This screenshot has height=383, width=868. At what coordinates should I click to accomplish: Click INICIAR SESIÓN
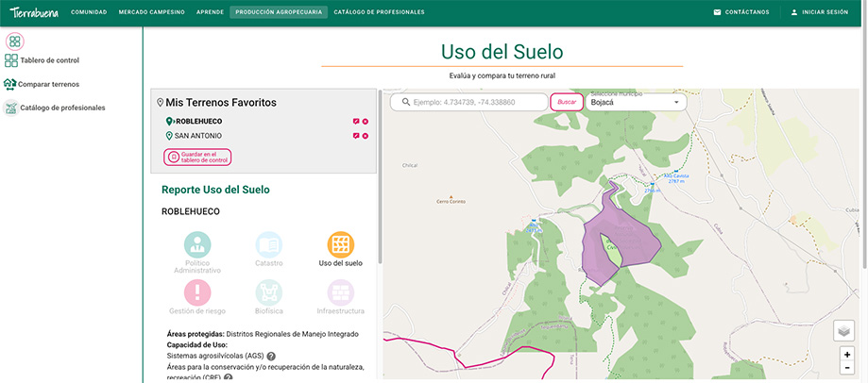tap(825, 12)
